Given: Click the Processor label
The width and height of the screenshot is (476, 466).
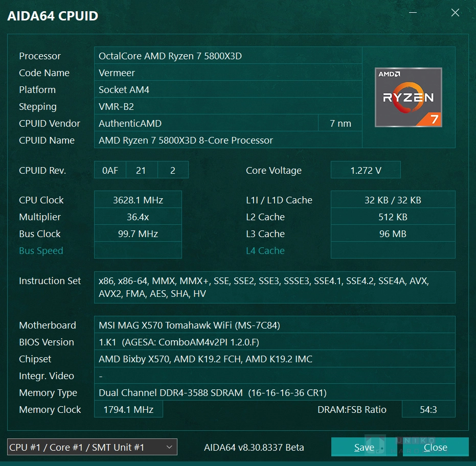Looking at the screenshot, I should point(40,56).
